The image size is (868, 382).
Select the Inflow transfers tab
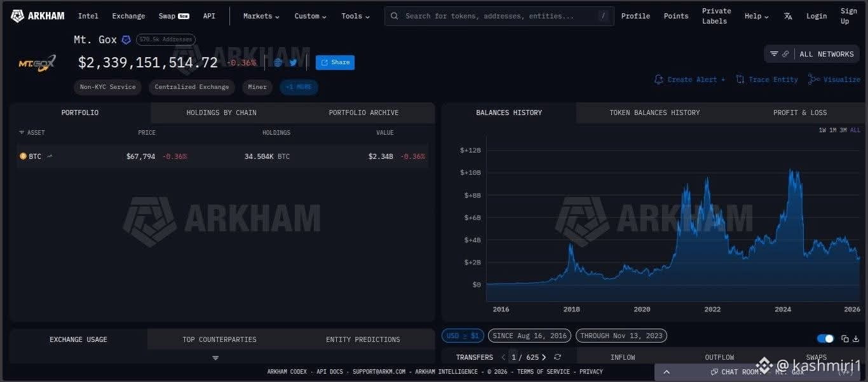623,357
